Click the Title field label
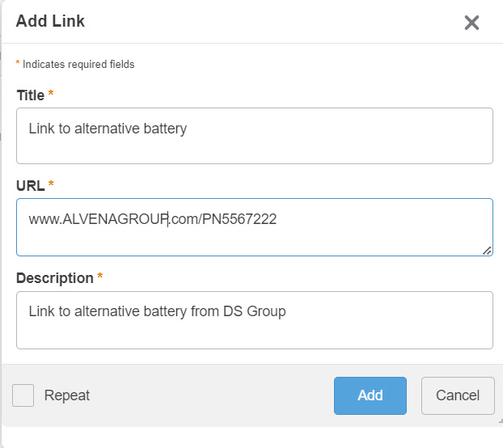Screen dimensions: 503x448 [31, 95]
